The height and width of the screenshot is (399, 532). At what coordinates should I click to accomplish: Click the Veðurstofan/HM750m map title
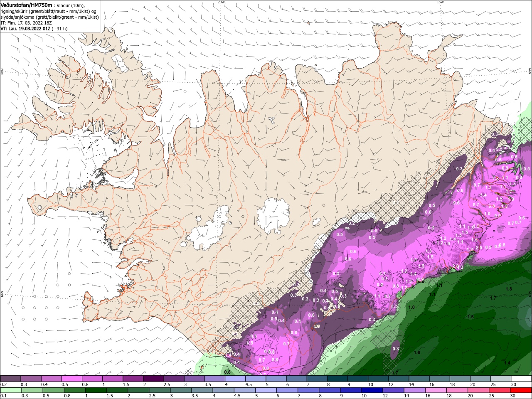(26, 5)
